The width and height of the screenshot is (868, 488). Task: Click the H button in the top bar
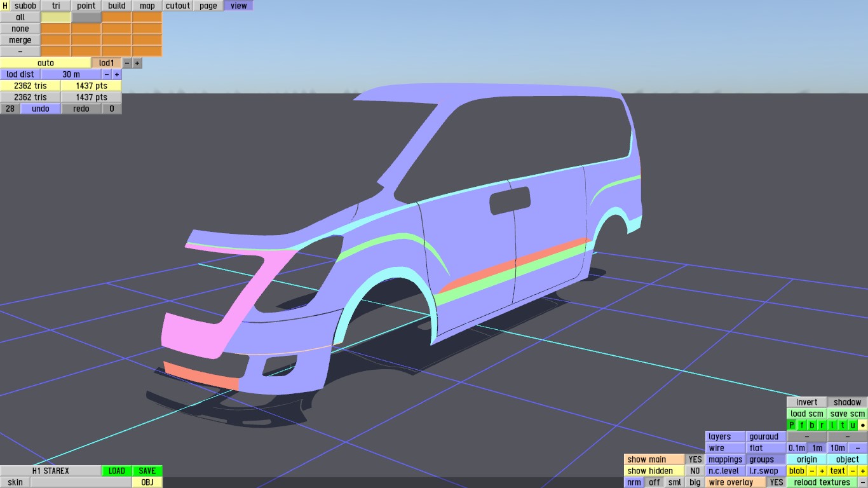coord(5,6)
